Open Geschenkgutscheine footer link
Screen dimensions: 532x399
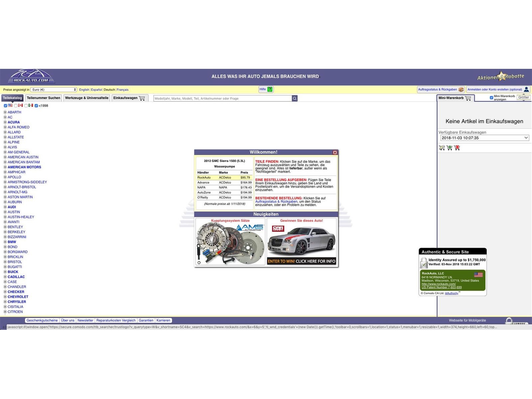coord(42,321)
